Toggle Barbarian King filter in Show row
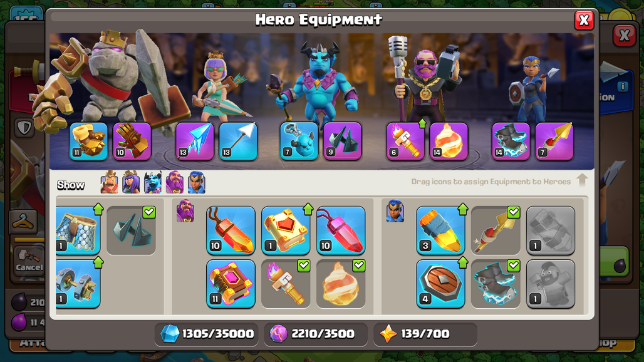Viewport: 644px width, 362px height. click(x=109, y=182)
